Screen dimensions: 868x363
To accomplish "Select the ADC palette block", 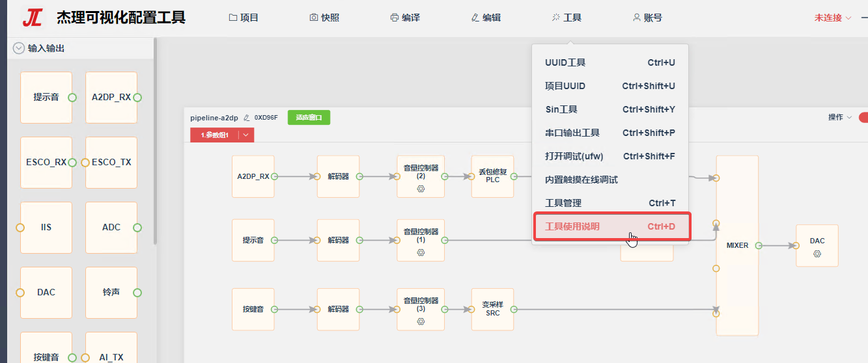I will (111, 228).
